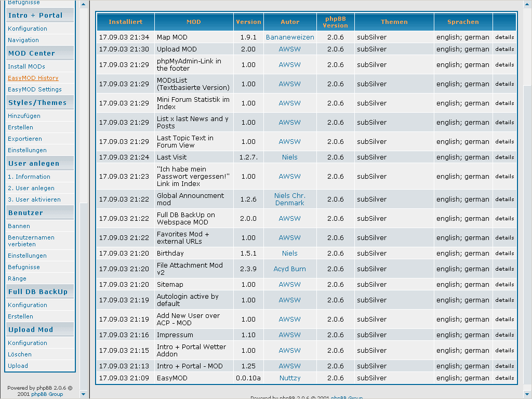Select Bannen under Benutzer

19,226
